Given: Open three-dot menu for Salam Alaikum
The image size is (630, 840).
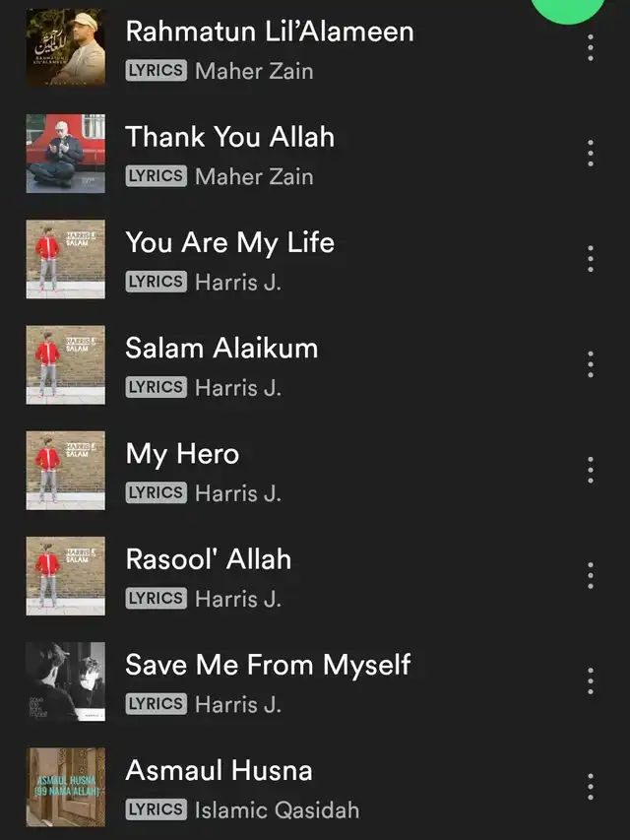Looking at the screenshot, I should pyautogui.click(x=591, y=364).
